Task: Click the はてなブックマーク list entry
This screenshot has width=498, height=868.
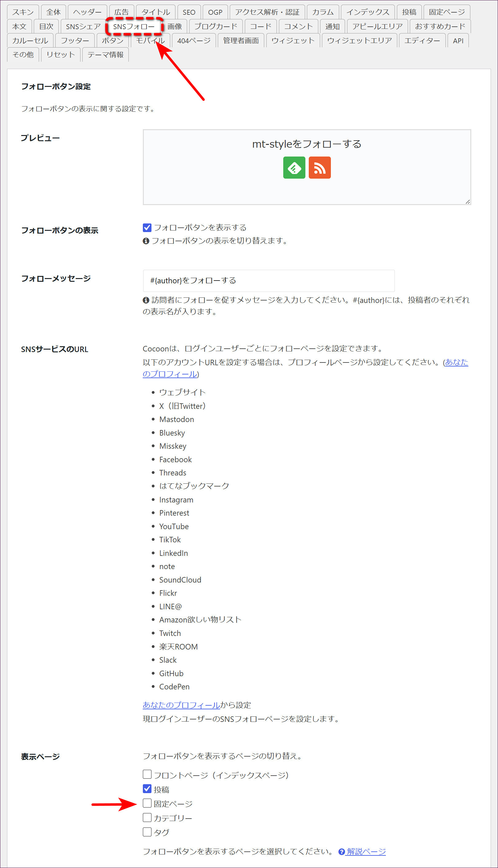Action: [x=194, y=486]
